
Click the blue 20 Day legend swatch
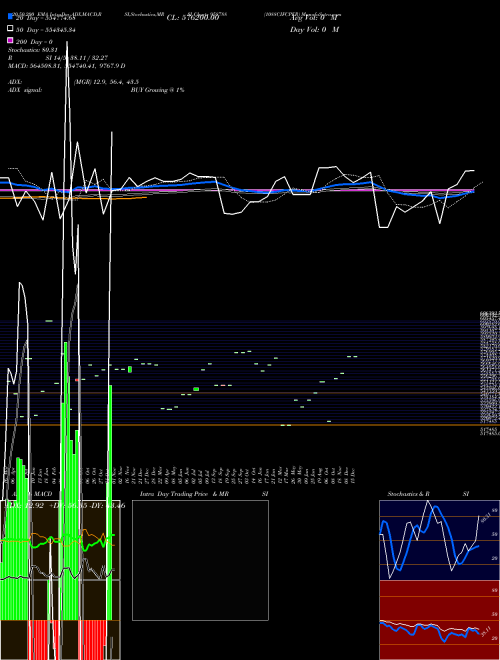point(10,16)
